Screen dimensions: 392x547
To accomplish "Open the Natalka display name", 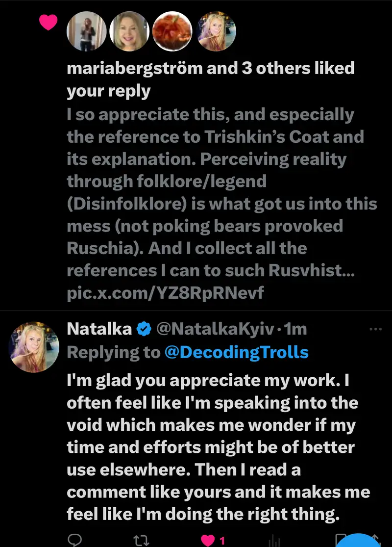I will 99,329.
